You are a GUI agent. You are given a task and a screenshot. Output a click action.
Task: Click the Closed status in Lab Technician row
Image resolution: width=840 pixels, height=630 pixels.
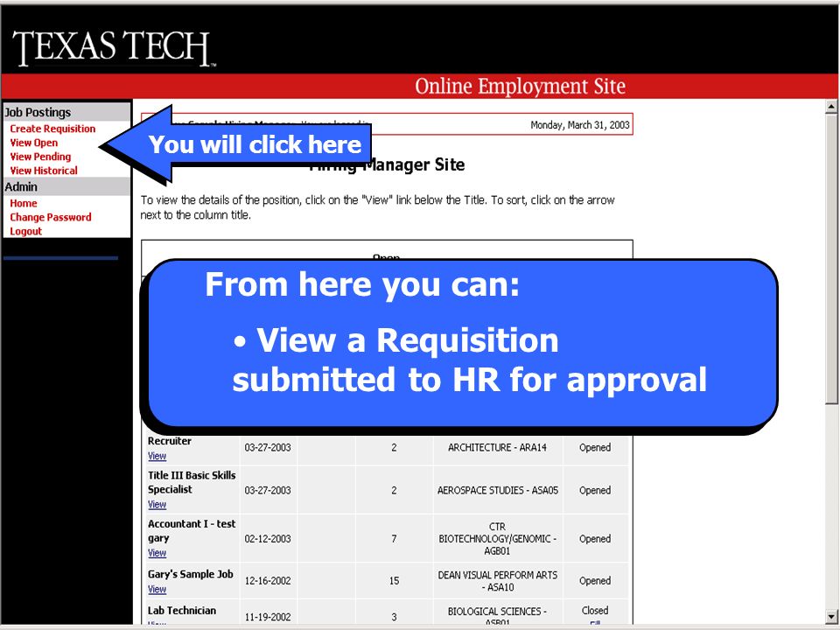[595, 610]
